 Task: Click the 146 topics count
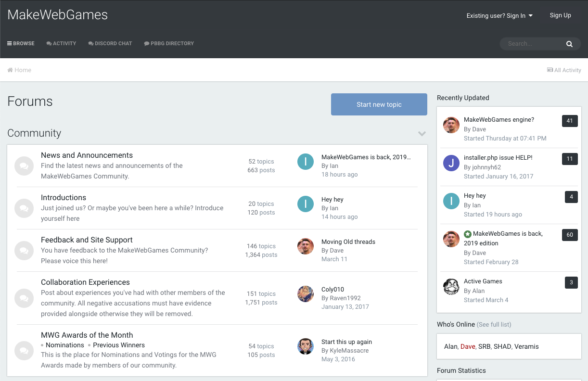tap(261, 246)
